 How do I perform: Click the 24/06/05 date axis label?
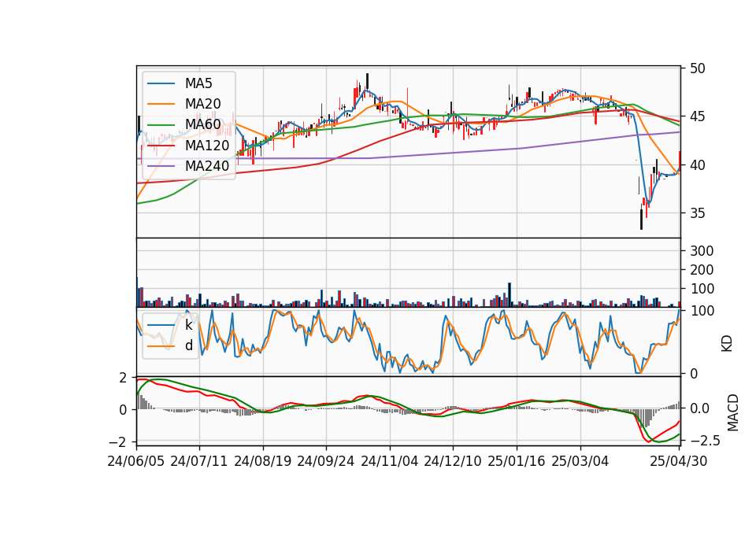[x=136, y=461]
